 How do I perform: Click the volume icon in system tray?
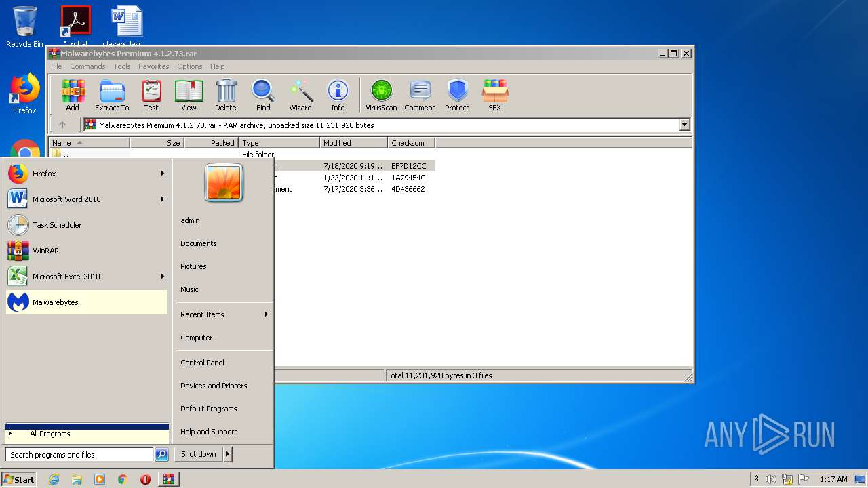771,479
